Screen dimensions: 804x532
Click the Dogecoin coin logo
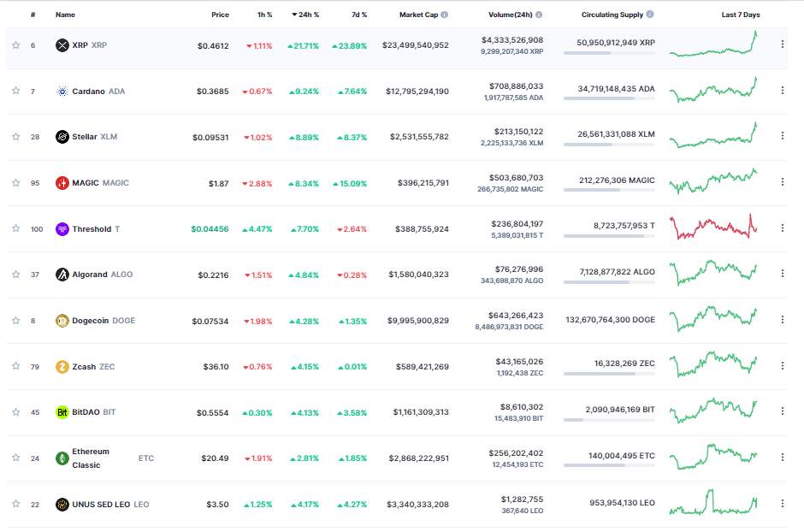pyautogui.click(x=62, y=321)
